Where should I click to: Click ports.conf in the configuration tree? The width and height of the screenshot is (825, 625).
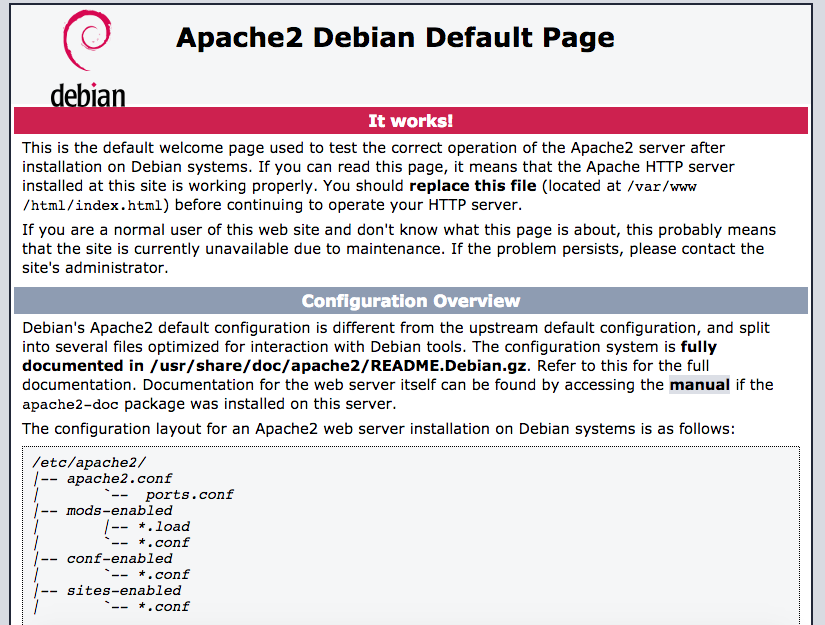pyautogui.click(x=189, y=494)
